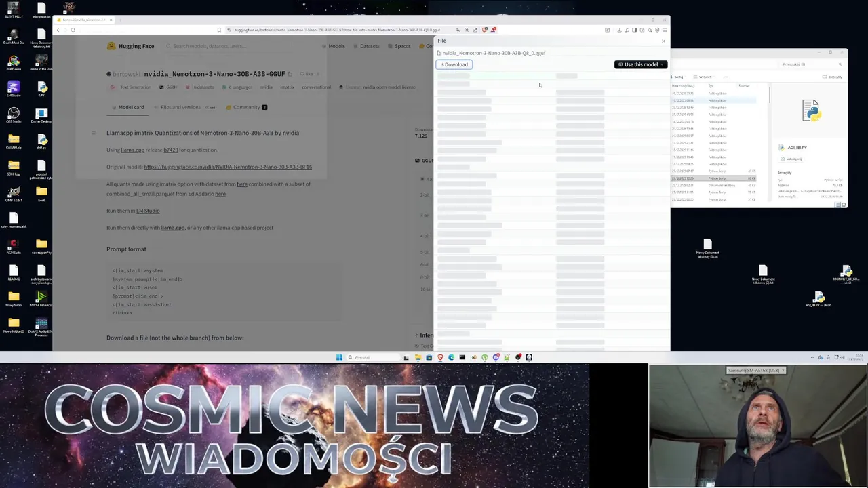
Task: Open the browser hamburger menu
Action: click(x=665, y=30)
